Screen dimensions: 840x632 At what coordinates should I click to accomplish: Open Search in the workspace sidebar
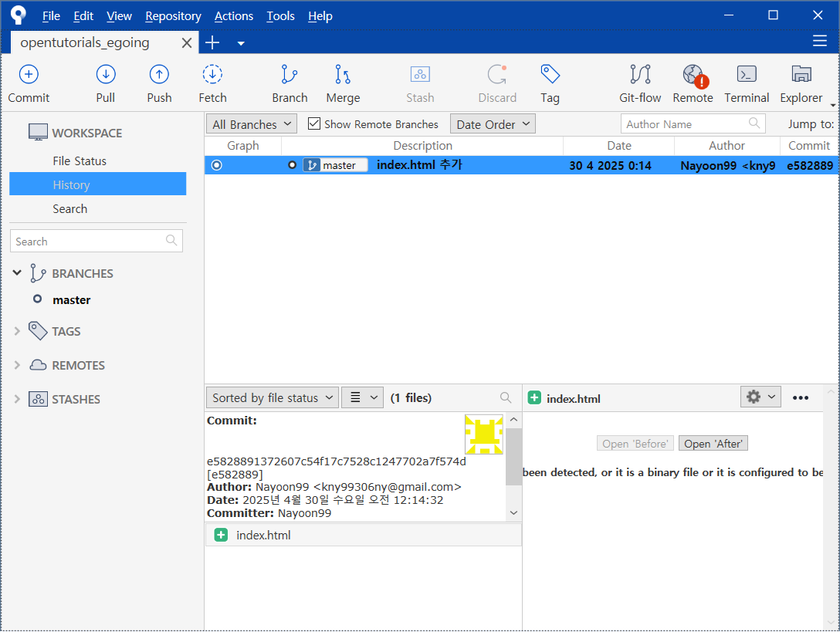pyautogui.click(x=69, y=209)
